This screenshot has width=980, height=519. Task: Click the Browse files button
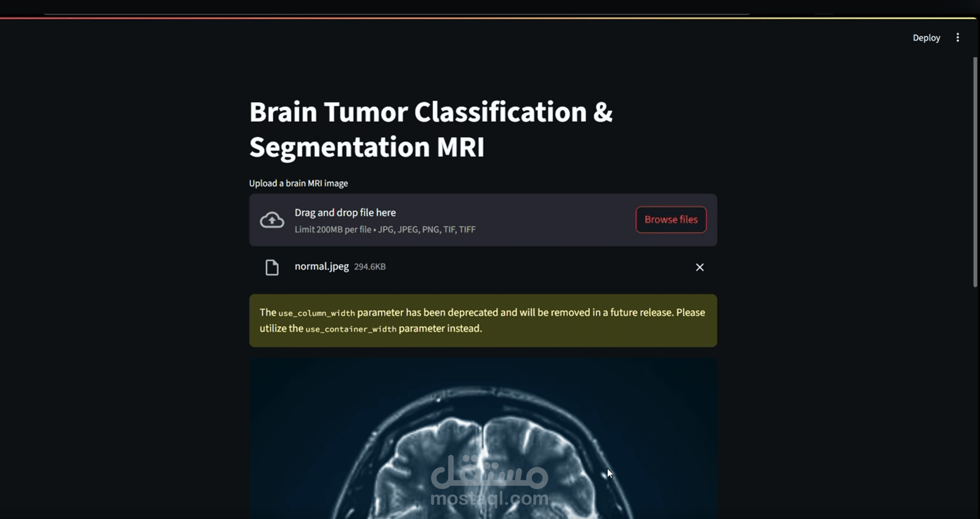671,219
